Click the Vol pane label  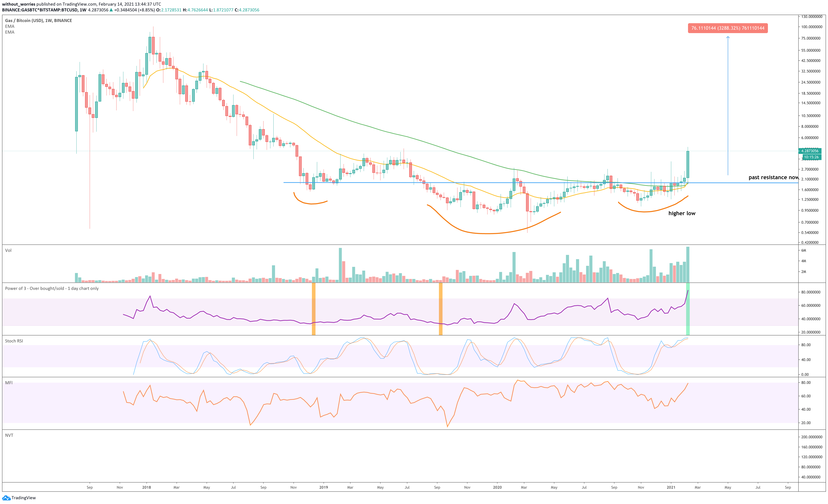(8, 250)
